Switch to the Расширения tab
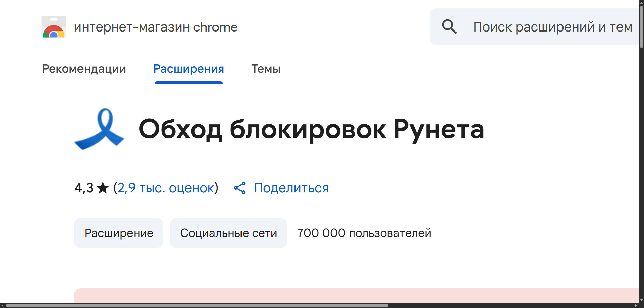The height and width of the screenshot is (308, 644). 189,69
